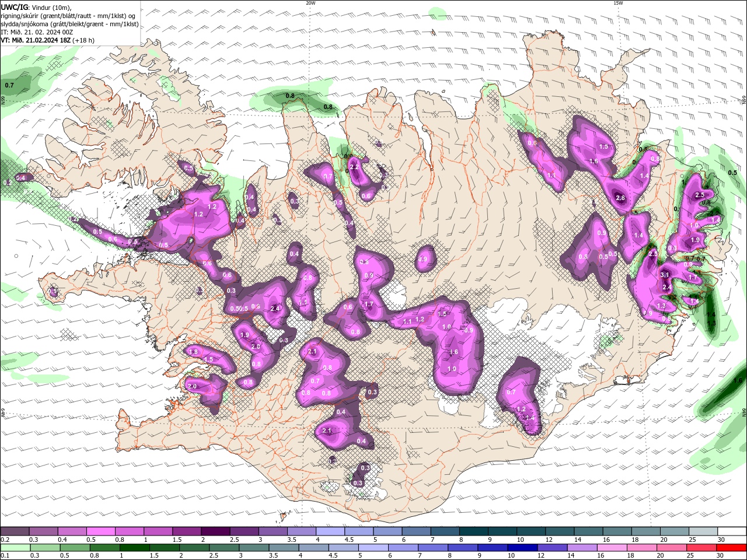Click the 'VT: Mið. 21.02.2024 18Z (+18 h)' valid time
This screenshot has height=560, width=747.
coord(47,40)
